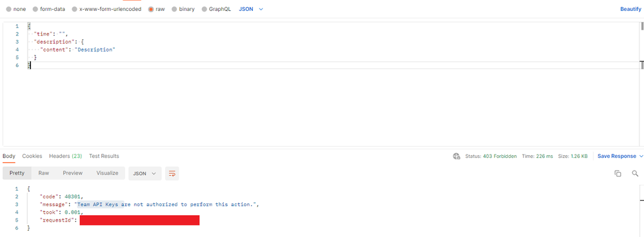Click line number 3 in request editor
The height and width of the screenshot is (237, 644).
(x=17, y=42)
